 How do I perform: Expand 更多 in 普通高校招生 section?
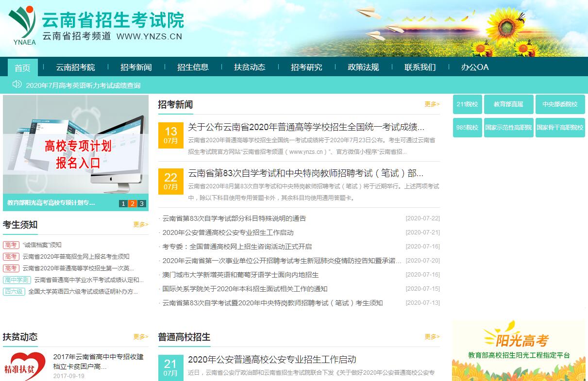click(x=432, y=336)
